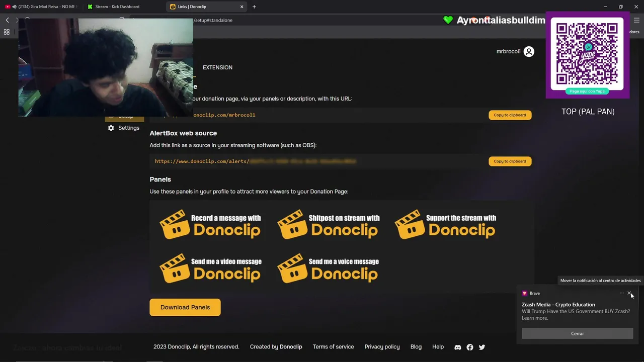Click the donoclip.com/mrbrocol1 URL text
The height and width of the screenshot is (362, 644).
coord(224,115)
